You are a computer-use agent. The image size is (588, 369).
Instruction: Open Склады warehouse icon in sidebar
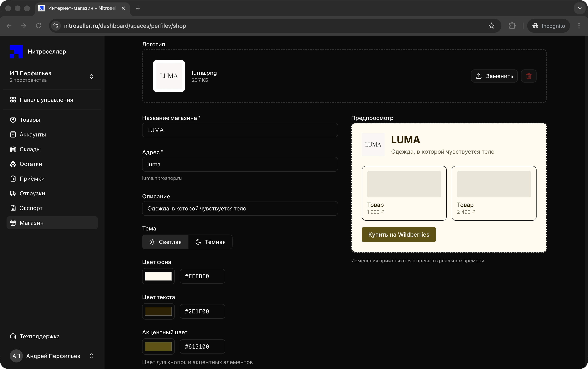(13, 149)
